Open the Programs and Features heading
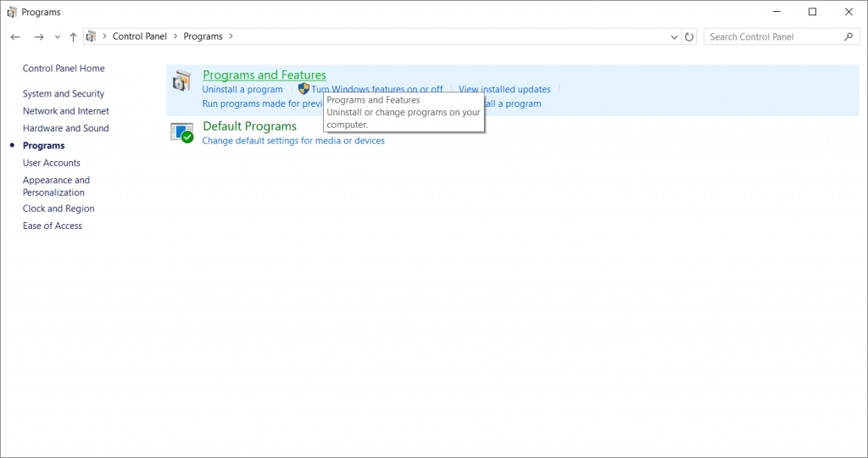The width and height of the screenshot is (868, 458). tap(264, 75)
